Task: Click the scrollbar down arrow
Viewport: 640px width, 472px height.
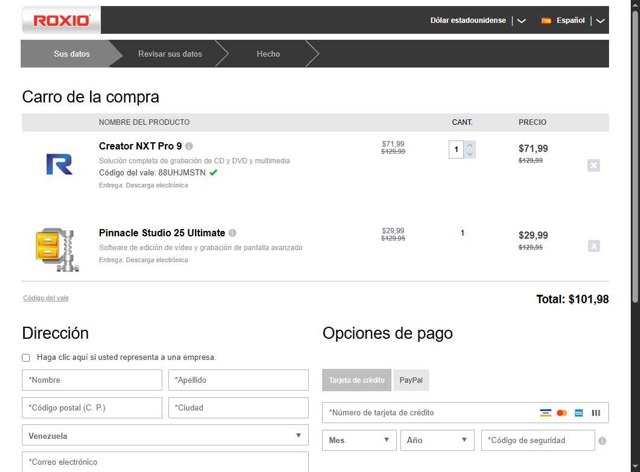Action: click(x=635, y=466)
